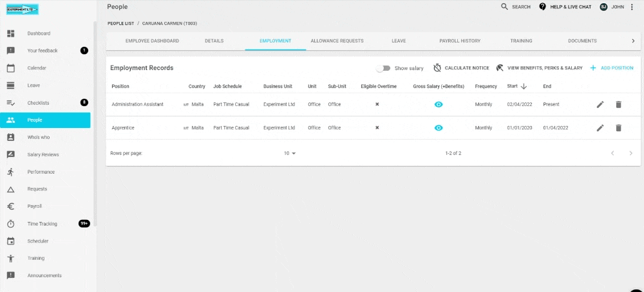The height and width of the screenshot is (292, 644).
Task: Click the sidebar vertical scrollbar
Action: pos(96,123)
